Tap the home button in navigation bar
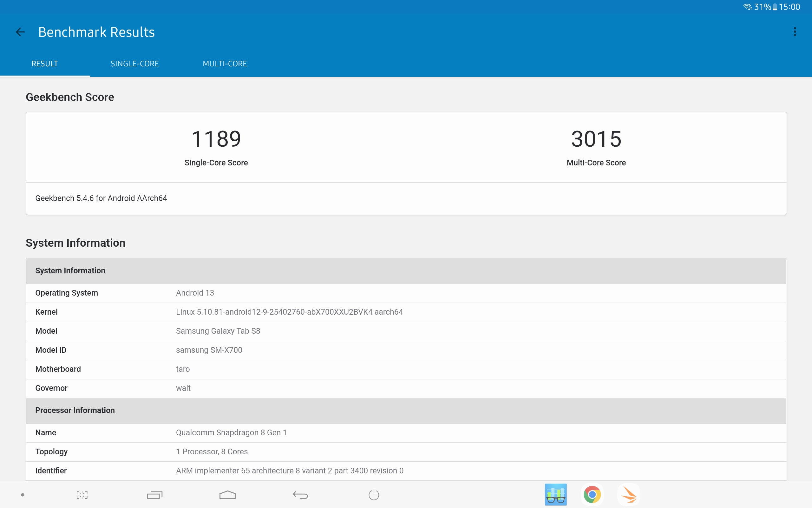 tap(227, 495)
